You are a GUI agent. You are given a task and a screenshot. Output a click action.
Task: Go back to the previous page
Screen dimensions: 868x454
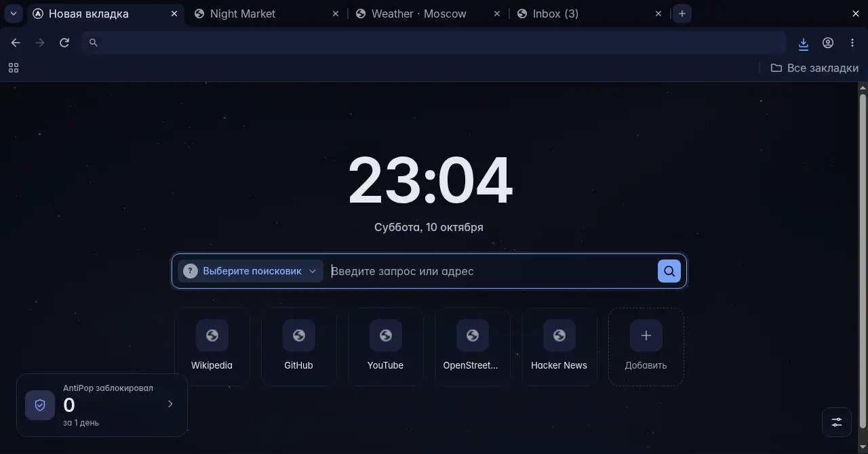tap(16, 43)
